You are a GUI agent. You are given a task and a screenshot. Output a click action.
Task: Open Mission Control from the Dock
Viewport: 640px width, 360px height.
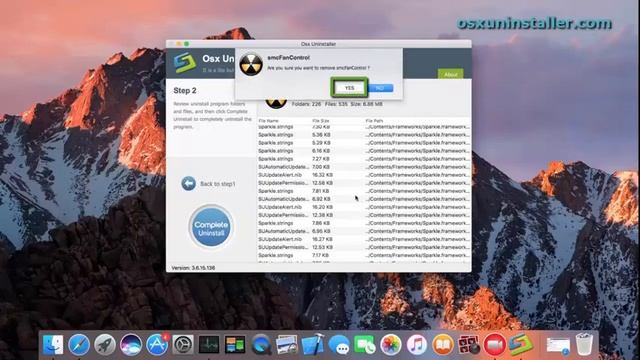235,345
